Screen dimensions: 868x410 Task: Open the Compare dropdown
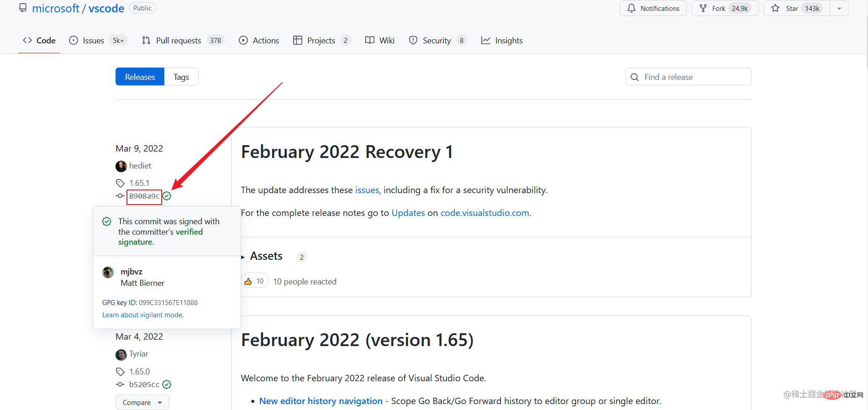(142, 402)
